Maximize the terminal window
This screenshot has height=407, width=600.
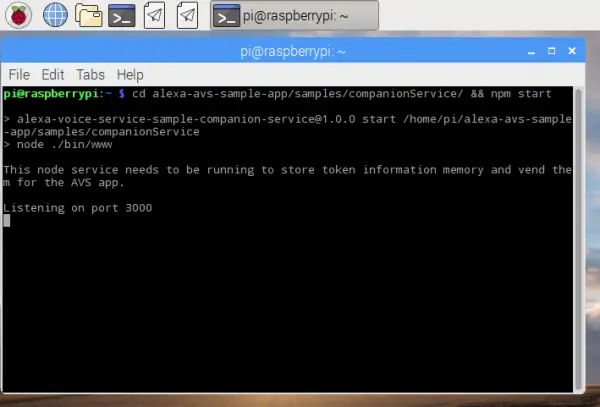coord(551,51)
